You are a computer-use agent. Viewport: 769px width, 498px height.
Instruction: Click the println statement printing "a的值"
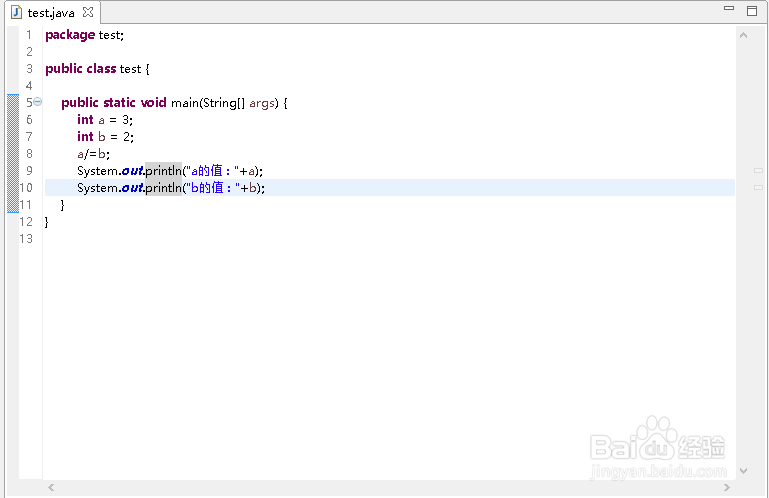[170, 171]
